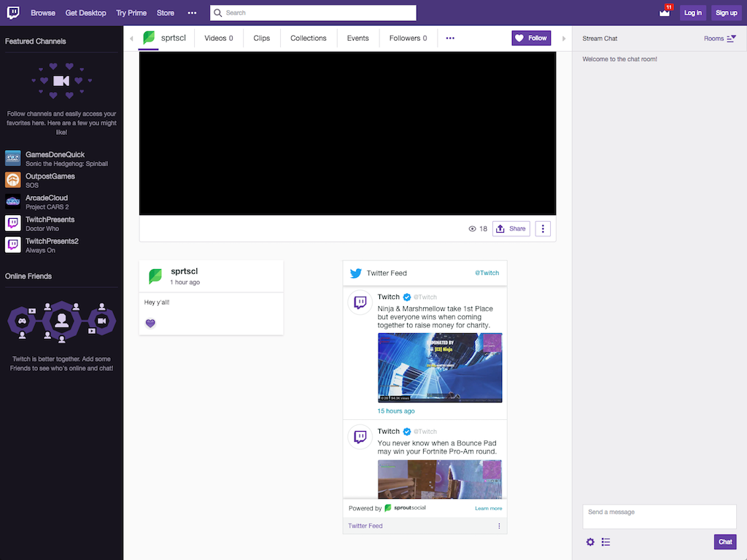Open ArcadeCloud channel avatar
The image size is (747, 560).
[x=13, y=201]
